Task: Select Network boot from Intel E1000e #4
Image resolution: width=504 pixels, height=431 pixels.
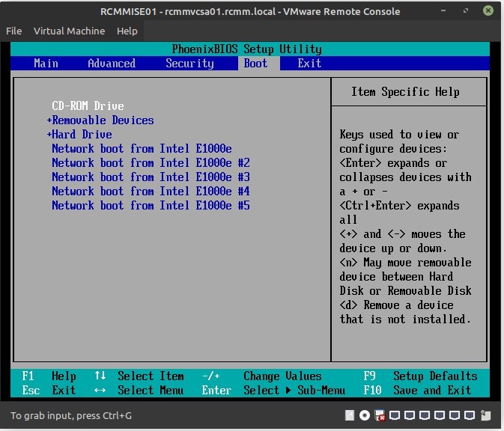Action: pos(151,191)
